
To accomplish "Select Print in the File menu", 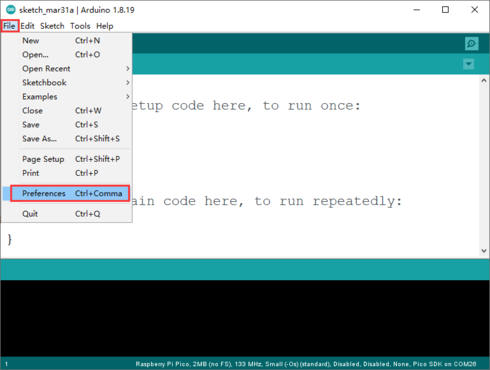I will tap(67, 173).
